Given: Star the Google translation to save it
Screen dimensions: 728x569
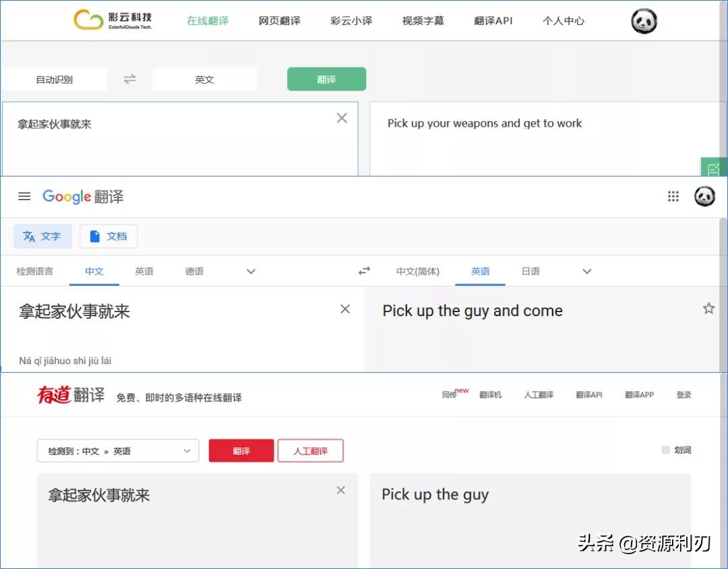Looking at the screenshot, I should click(x=708, y=307).
